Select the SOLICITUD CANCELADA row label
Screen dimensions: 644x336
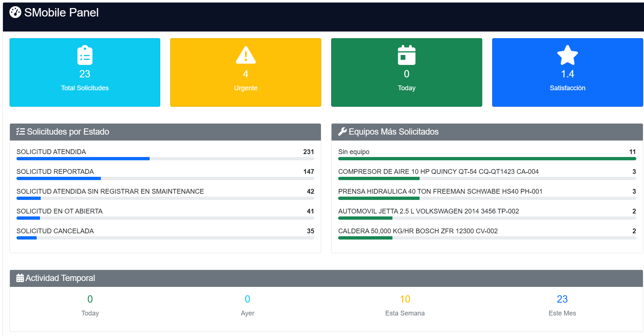point(55,231)
